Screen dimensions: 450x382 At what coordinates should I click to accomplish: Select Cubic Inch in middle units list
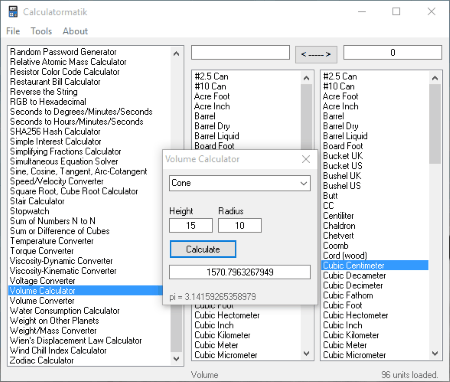(x=214, y=325)
